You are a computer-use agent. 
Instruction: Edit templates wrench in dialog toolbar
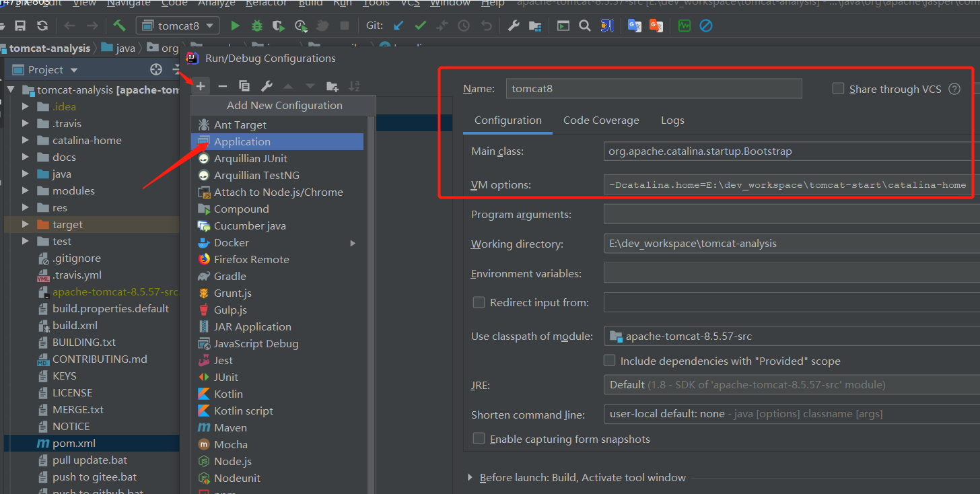267,86
